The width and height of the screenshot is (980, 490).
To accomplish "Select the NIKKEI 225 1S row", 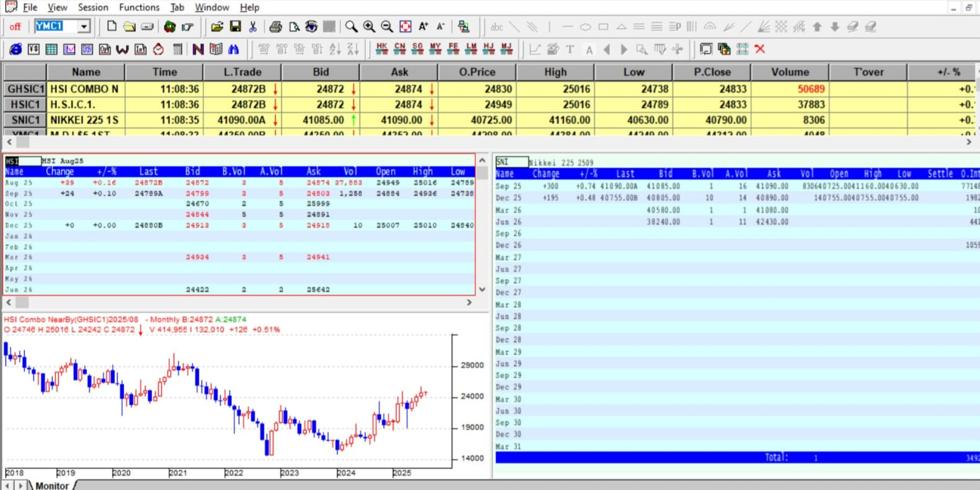I will coord(84,120).
